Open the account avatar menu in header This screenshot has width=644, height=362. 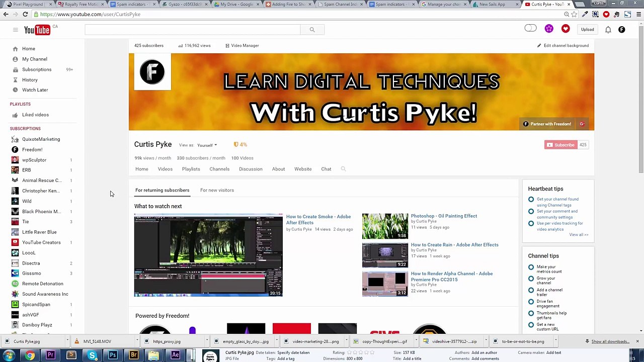[622, 30]
